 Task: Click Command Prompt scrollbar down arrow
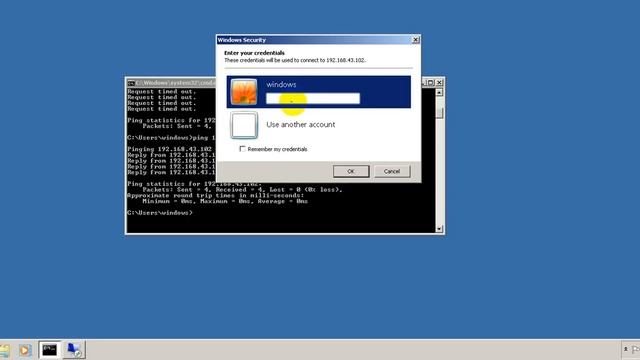[439, 229]
